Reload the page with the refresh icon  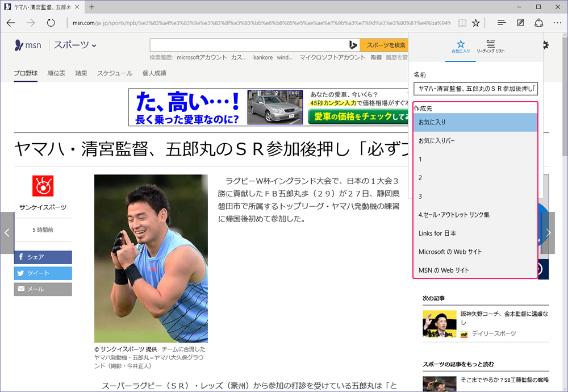pyautogui.click(x=51, y=23)
